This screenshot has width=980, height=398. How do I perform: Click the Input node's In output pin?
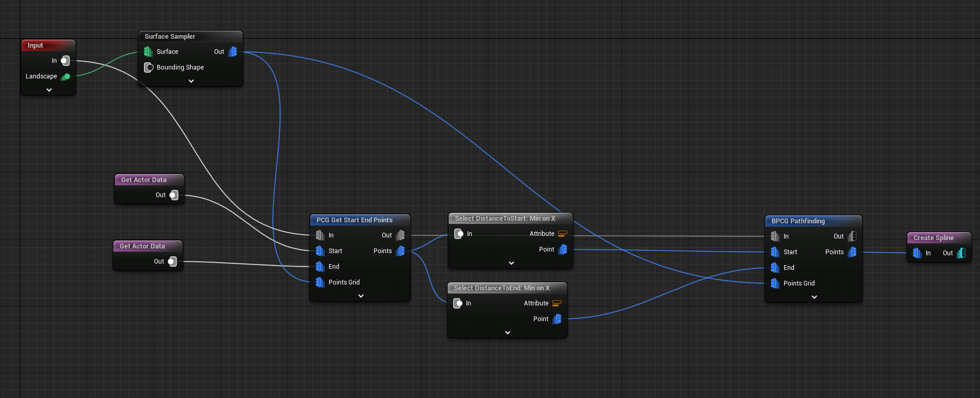65,61
